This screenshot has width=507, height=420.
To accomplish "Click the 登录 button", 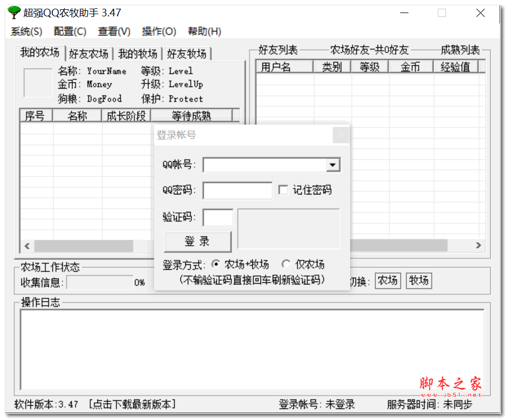I will (x=197, y=241).
